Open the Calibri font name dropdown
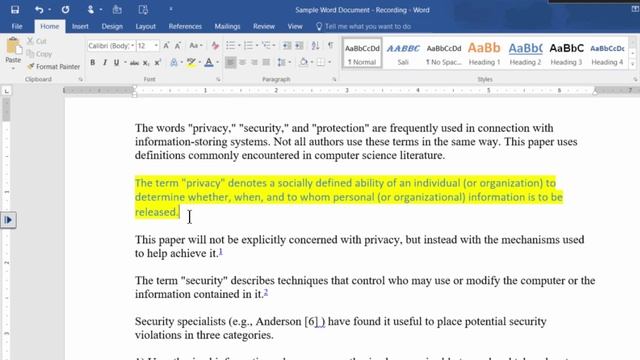The height and width of the screenshot is (360, 640). tap(132, 46)
